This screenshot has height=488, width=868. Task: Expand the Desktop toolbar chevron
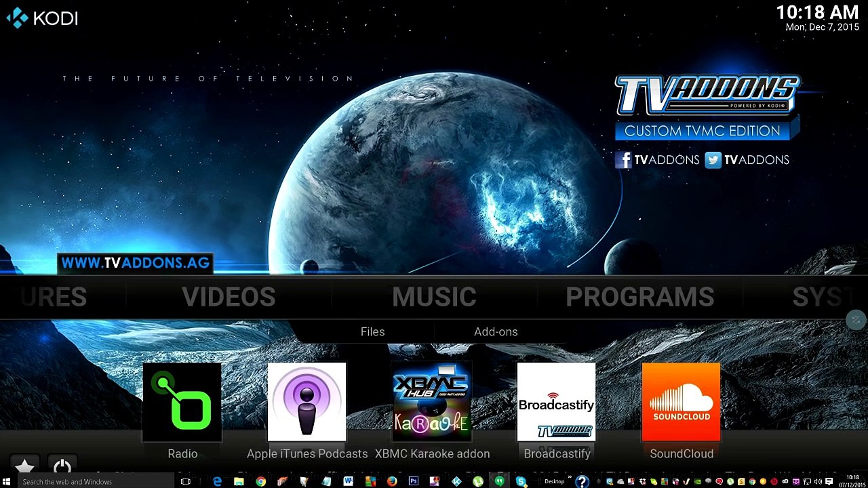click(x=570, y=477)
